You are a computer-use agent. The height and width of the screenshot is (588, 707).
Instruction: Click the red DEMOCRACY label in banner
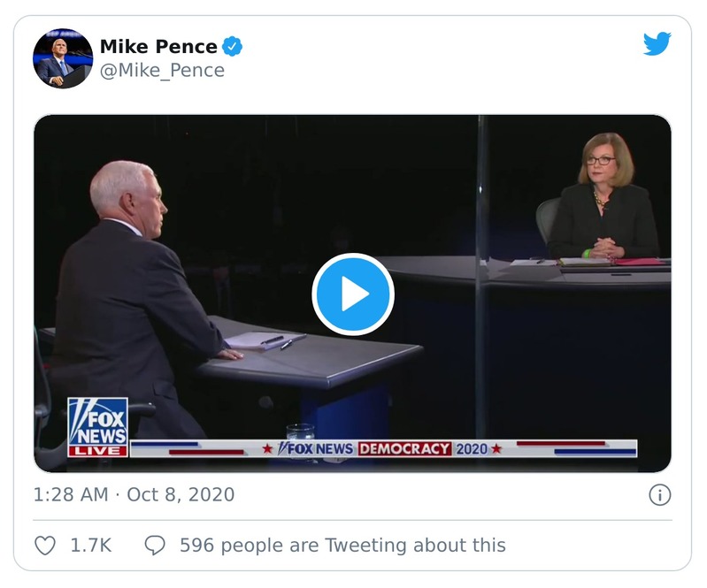pyautogui.click(x=404, y=448)
